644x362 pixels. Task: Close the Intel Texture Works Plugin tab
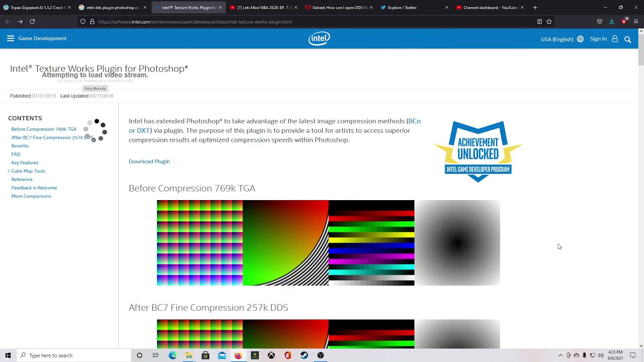tap(220, 8)
